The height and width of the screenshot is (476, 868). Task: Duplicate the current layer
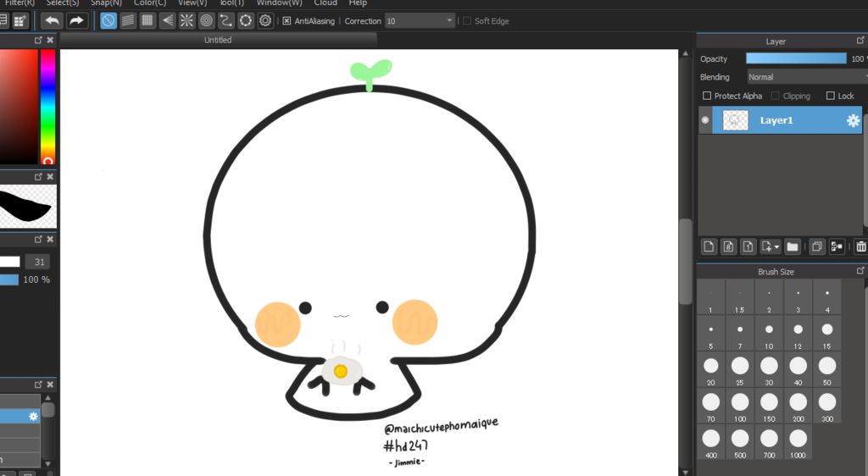pyautogui.click(x=817, y=246)
